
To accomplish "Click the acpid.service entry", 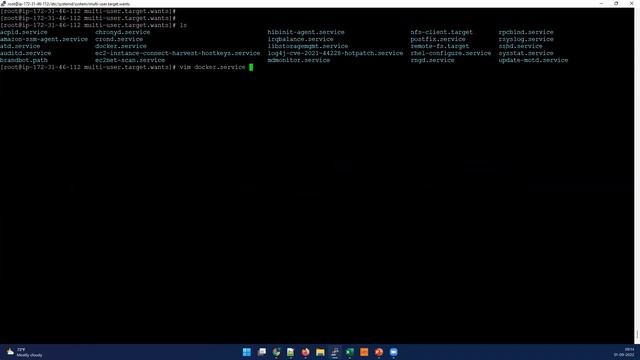I will [24, 32].
